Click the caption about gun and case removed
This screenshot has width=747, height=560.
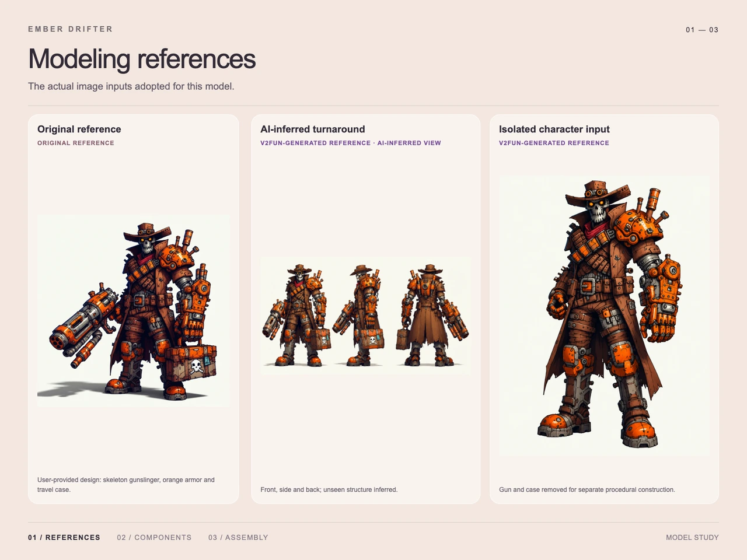[x=587, y=489]
